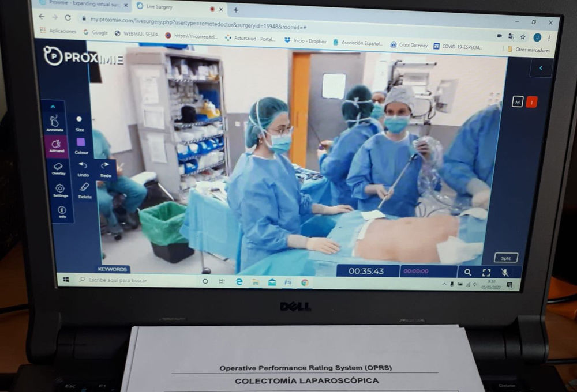
Task: Toggle the muted microphone
Action: click(505, 273)
